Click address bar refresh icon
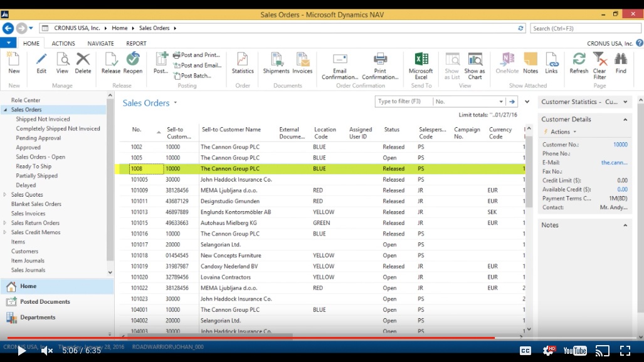This screenshot has width=644, height=362. tap(520, 28)
